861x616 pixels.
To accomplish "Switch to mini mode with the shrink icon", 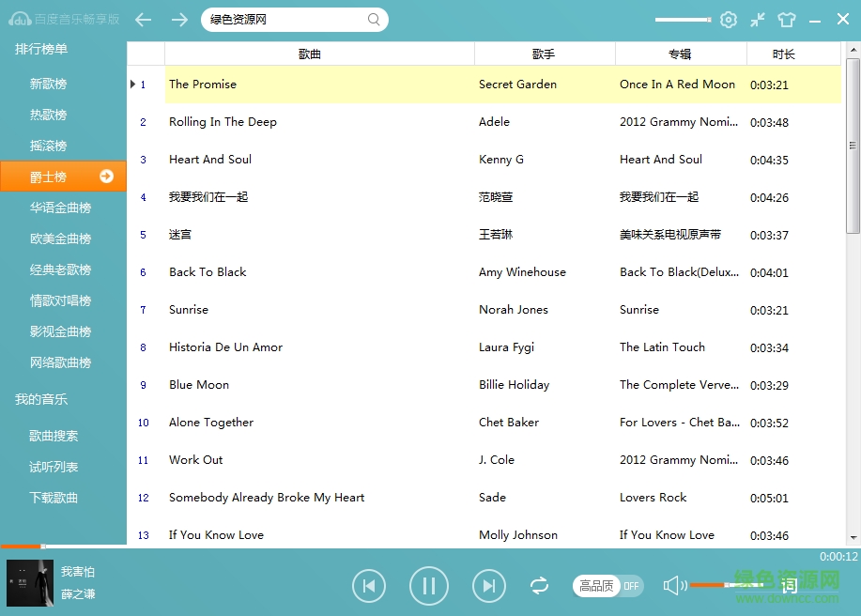I will tap(757, 19).
